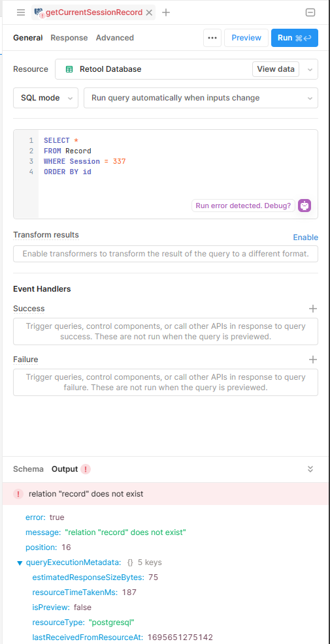This screenshot has height=644, width=330.
Task: Click Enable for Transform results
Action: pyautogui.click(x=305, y=238)
